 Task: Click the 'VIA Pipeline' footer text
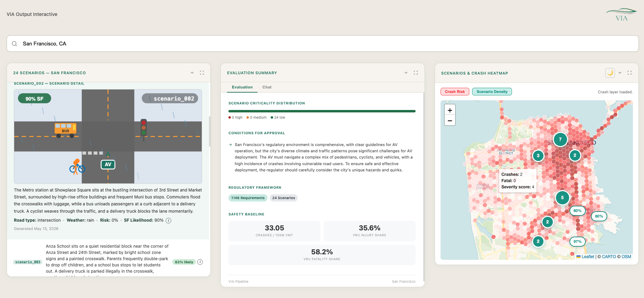pyautogui.click(x=238, y=281)
